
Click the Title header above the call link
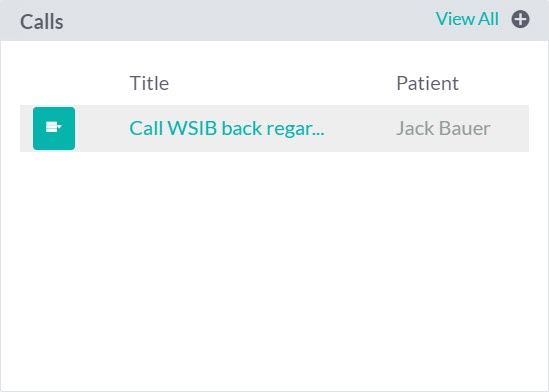pos(150,83)
